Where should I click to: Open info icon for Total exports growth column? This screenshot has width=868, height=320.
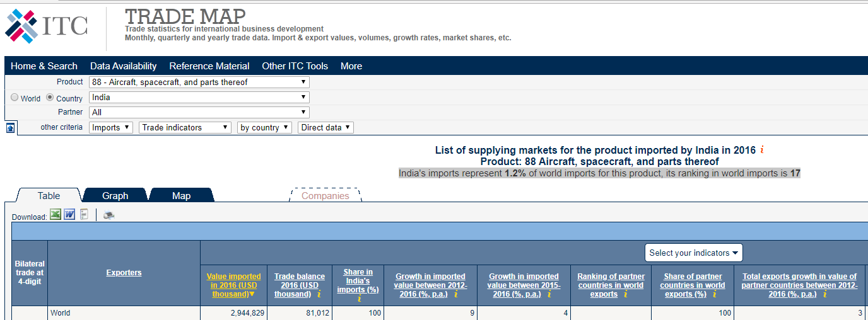824,294
